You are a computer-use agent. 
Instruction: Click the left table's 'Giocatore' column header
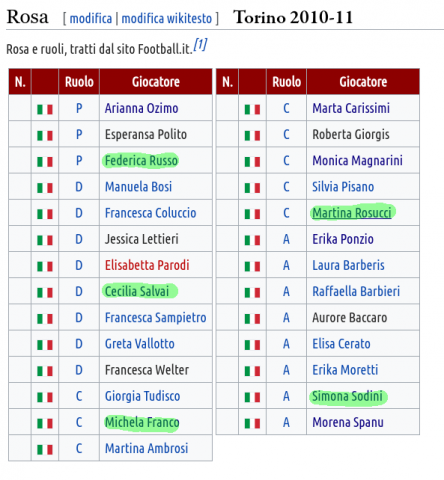pyautogui.click(x=156, y=82)
